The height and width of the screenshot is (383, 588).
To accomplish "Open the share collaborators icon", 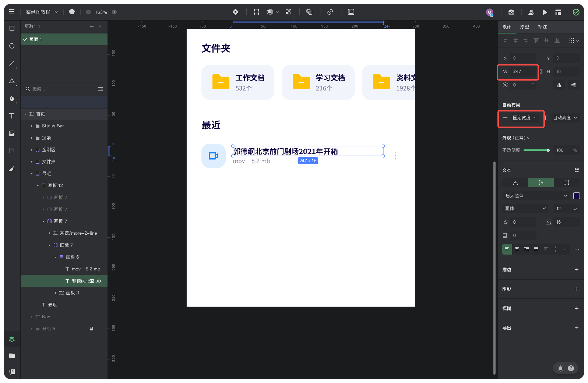I will pyautogui.click(x=531, y=12).
